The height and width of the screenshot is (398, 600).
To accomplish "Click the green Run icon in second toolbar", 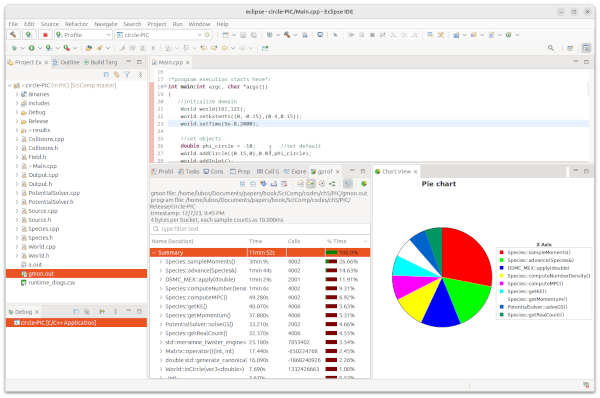I will tap(31, 48).
